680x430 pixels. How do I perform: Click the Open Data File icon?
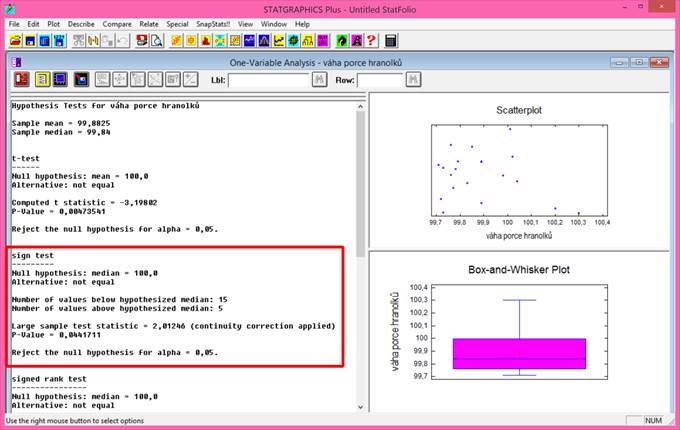pos(45,41)
